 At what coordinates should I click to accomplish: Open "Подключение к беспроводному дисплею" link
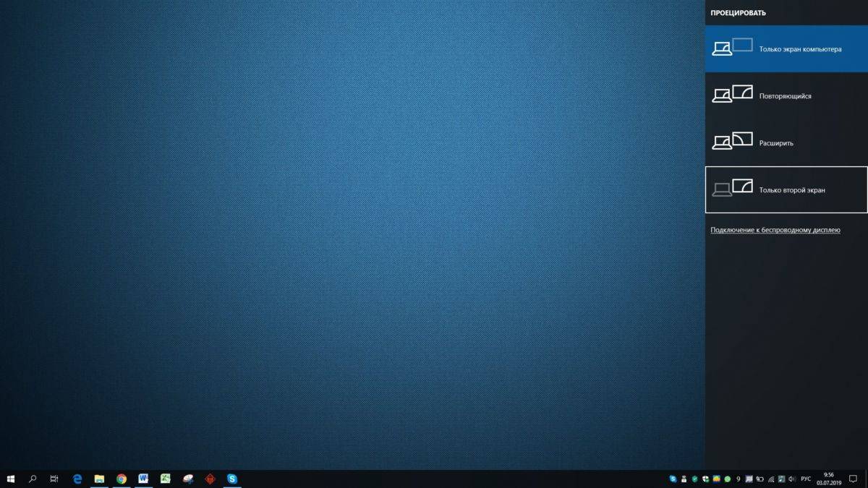point(775,230)
